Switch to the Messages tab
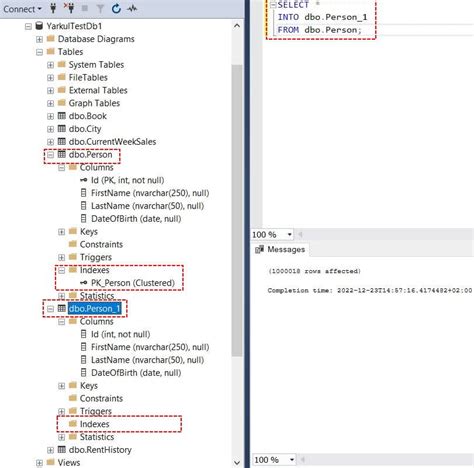Screen dimensions: 474x468 pyautogui.click(x=280, y=250)
